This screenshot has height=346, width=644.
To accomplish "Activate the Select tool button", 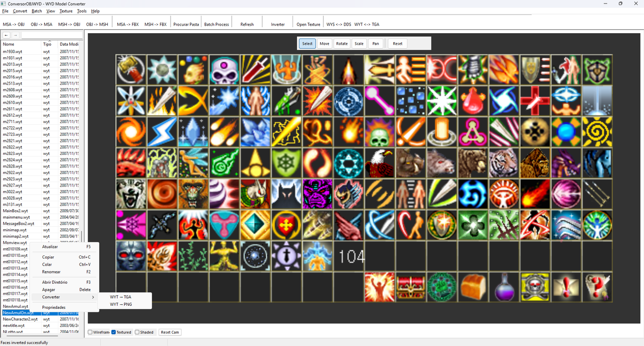I will pos(307,44).
